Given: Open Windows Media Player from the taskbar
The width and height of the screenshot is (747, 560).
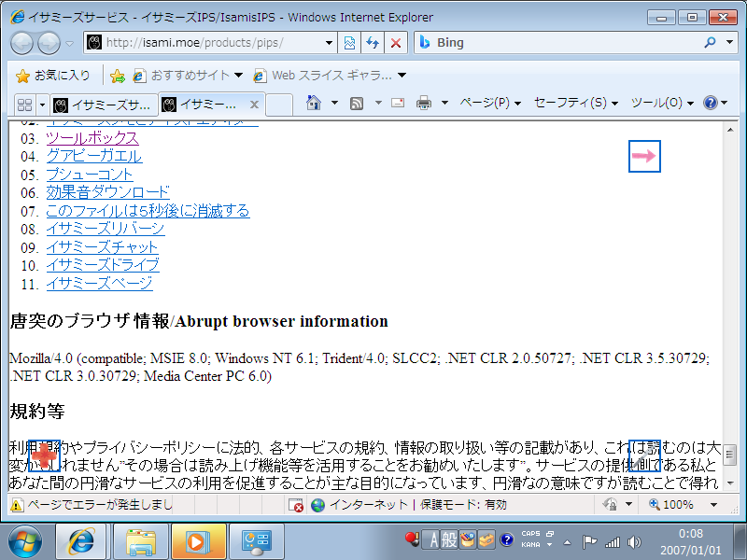Looking at the screenshot, I should tap(199, 541).
